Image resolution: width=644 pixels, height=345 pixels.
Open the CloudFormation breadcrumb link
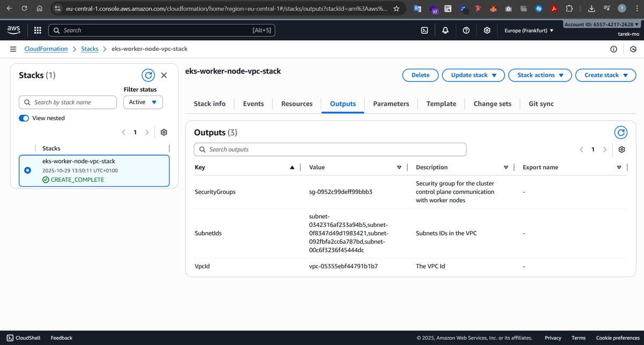coord(46,49)
